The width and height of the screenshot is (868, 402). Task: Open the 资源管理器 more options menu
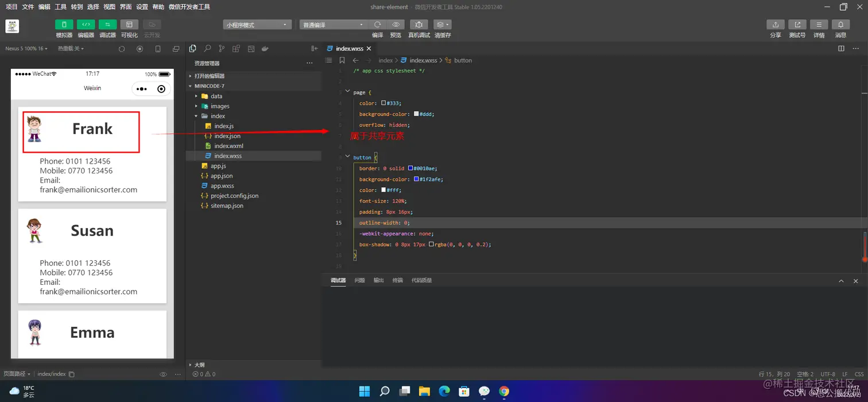[310, 63]
